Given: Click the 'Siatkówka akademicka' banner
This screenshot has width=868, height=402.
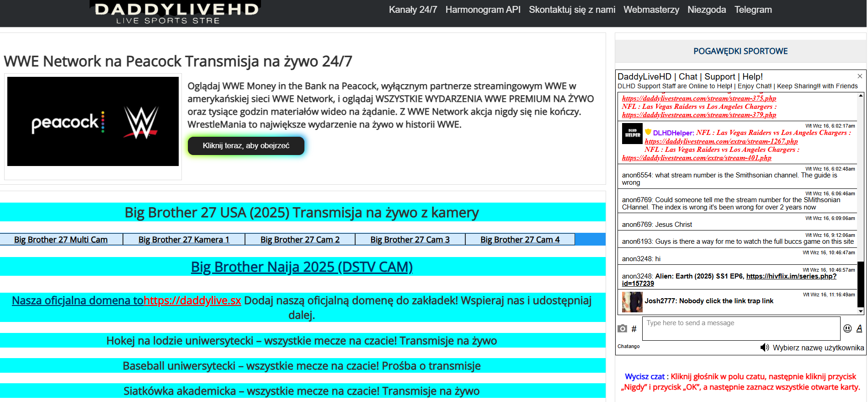Looking at the screenshot, I should coord(302,391).
